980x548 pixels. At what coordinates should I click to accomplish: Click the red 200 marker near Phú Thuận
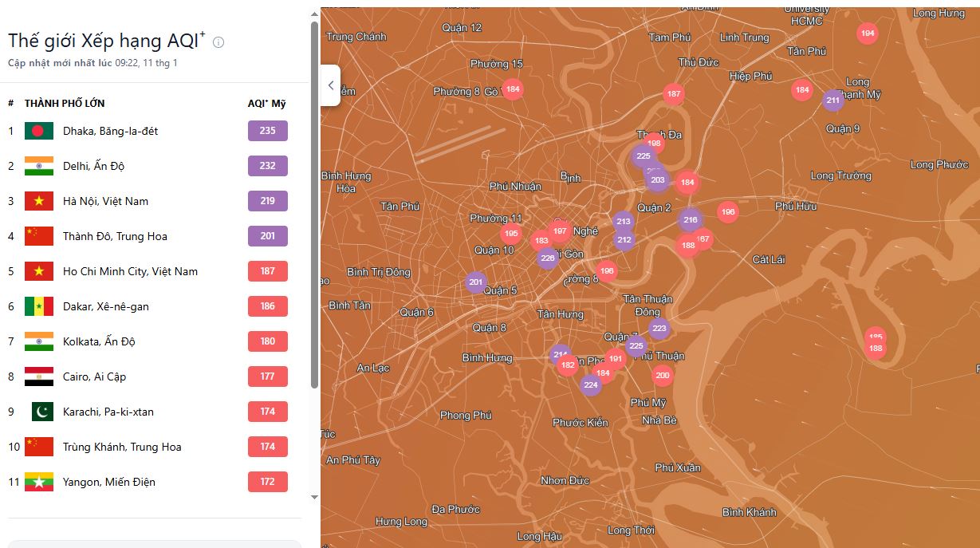(x=662, y=375)
